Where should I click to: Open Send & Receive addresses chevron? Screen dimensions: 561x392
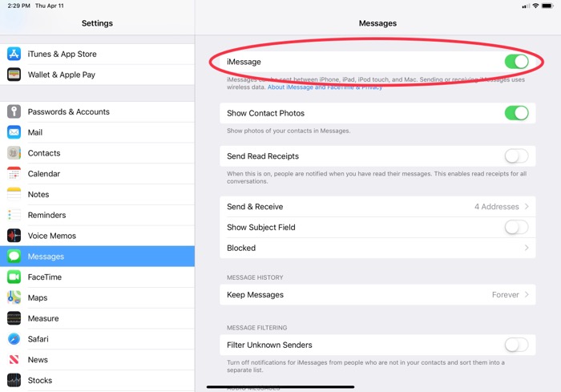point(527,207)
